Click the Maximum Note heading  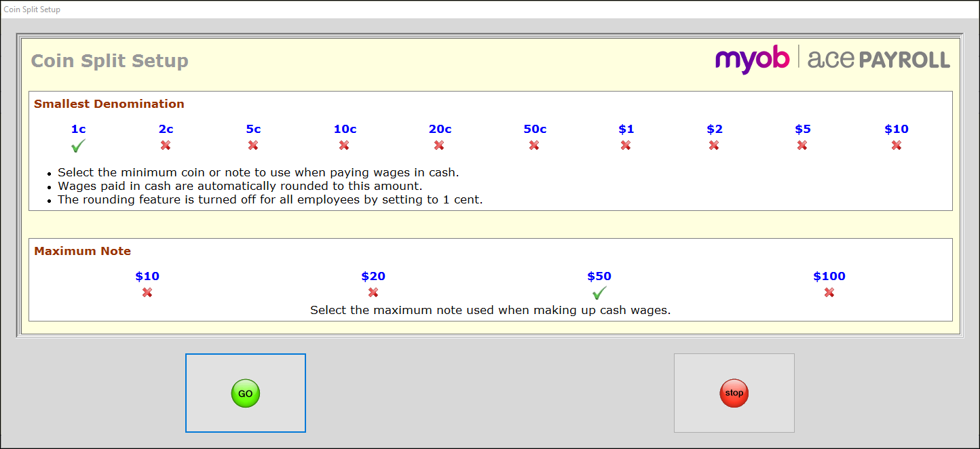click(x=83, y=251)
